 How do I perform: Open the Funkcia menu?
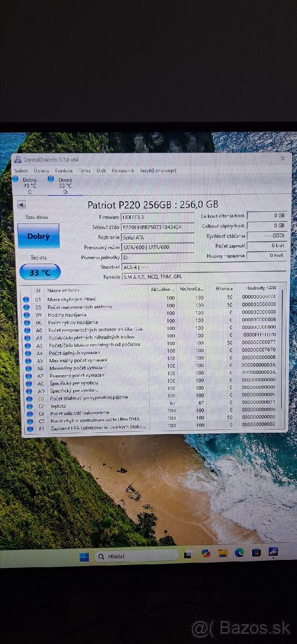(63, 170)
